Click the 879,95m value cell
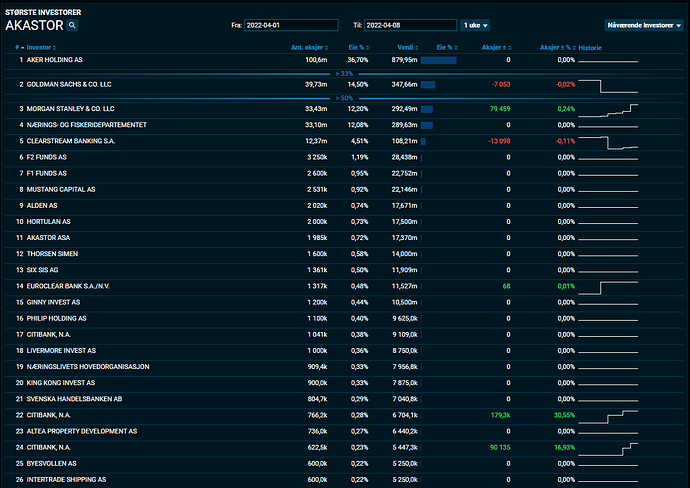 point(404,60)
